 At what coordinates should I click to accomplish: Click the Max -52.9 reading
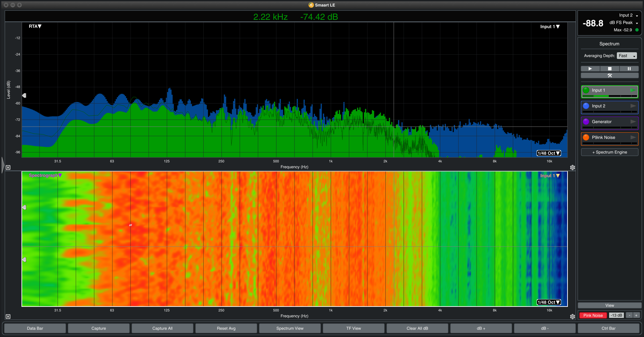[623, 30]
